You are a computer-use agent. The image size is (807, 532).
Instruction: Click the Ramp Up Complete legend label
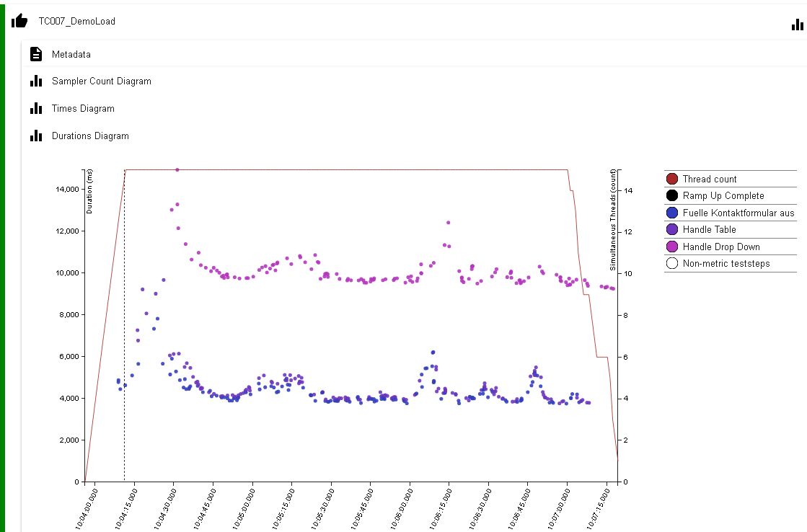(x=723, y=195)
